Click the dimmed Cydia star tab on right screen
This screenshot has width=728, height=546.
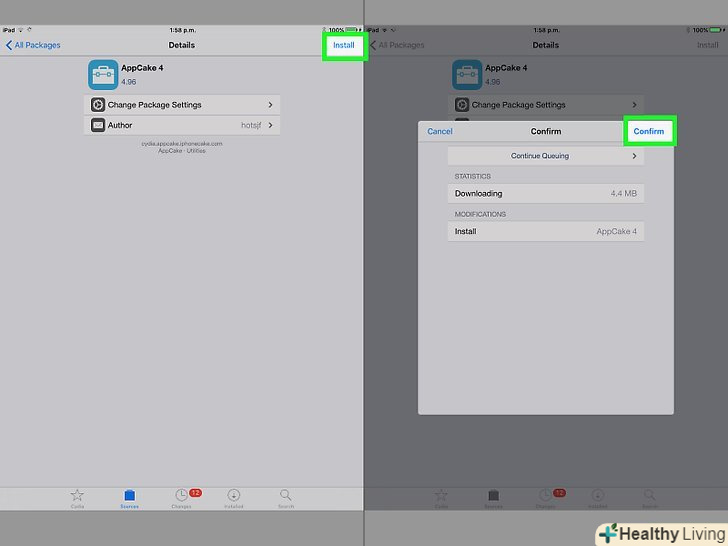tap(441, 499)
